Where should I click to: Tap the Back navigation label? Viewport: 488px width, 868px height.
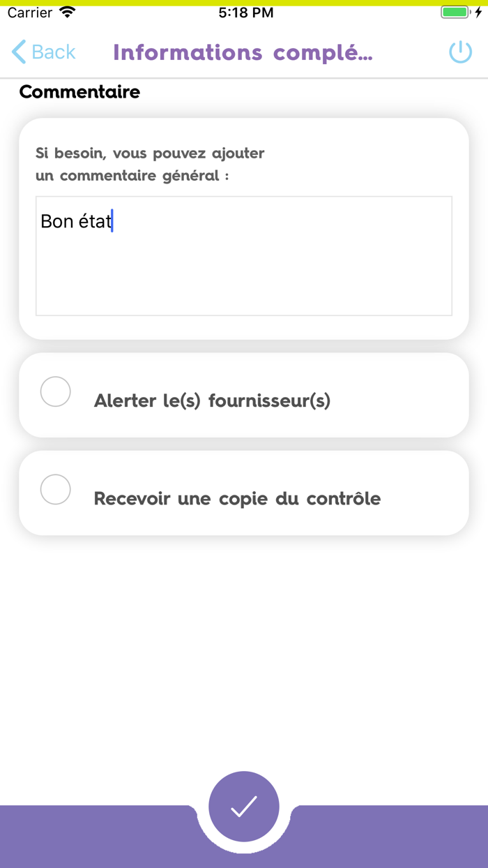pyautogui.click(x=52, y=52)
